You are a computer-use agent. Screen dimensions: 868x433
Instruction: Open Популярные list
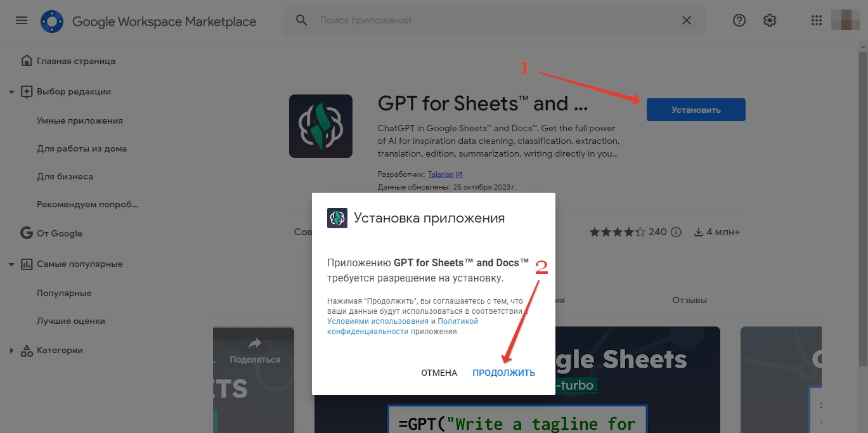tap(64, 293)
